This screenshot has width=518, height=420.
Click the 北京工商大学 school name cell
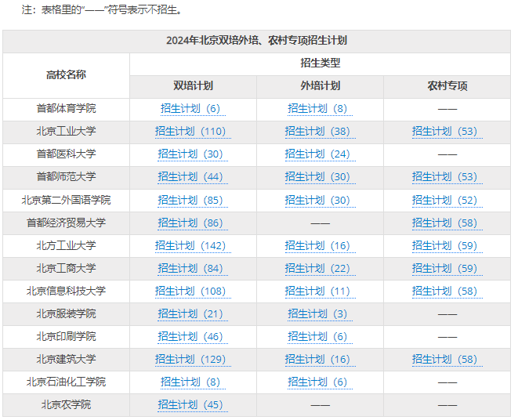coord(66,269)
